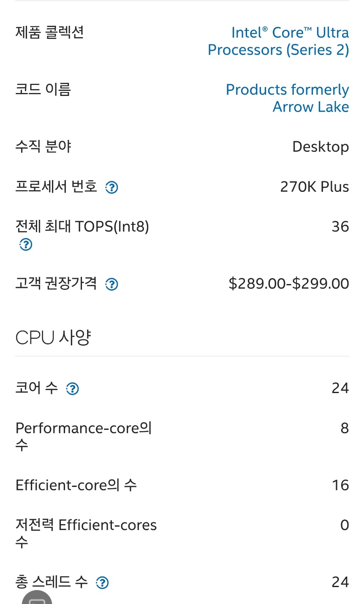364x604 pixels.
Task: Tap help icon beside 고객 권장가격
Action: [111, 284]
